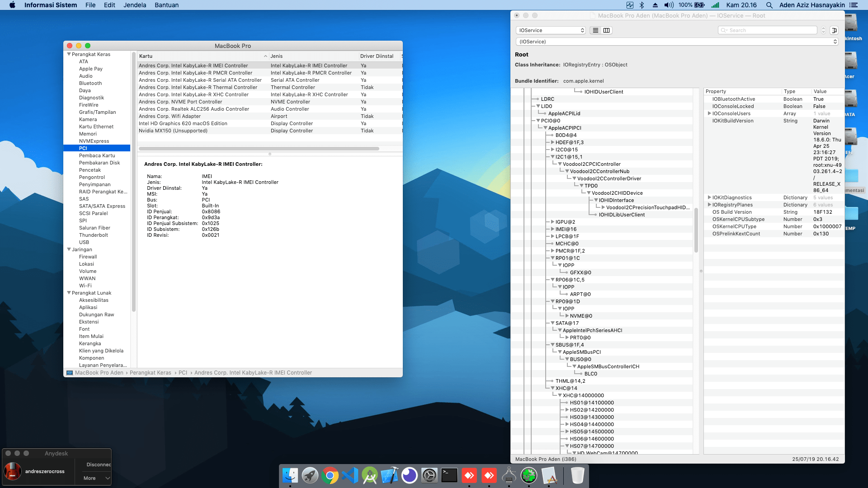868x488 pixels.
Task: Collapse the Perangkat Lunak section
Action: pyautogui.click(x=69, y=293)
